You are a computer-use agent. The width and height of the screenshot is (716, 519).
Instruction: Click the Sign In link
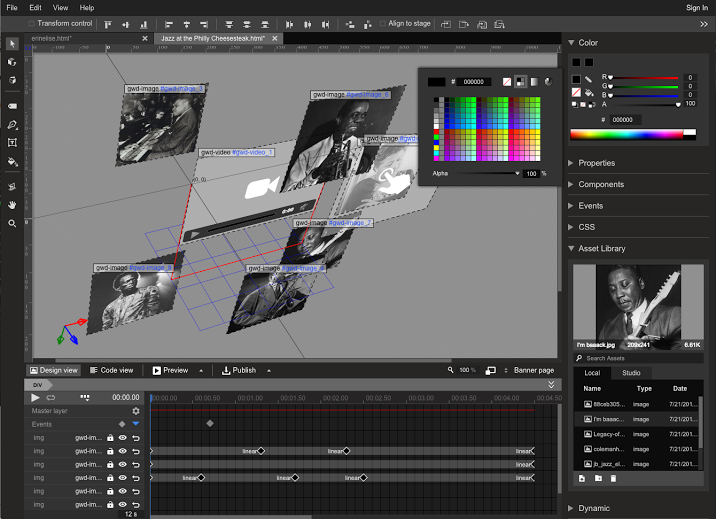[697, 8]
